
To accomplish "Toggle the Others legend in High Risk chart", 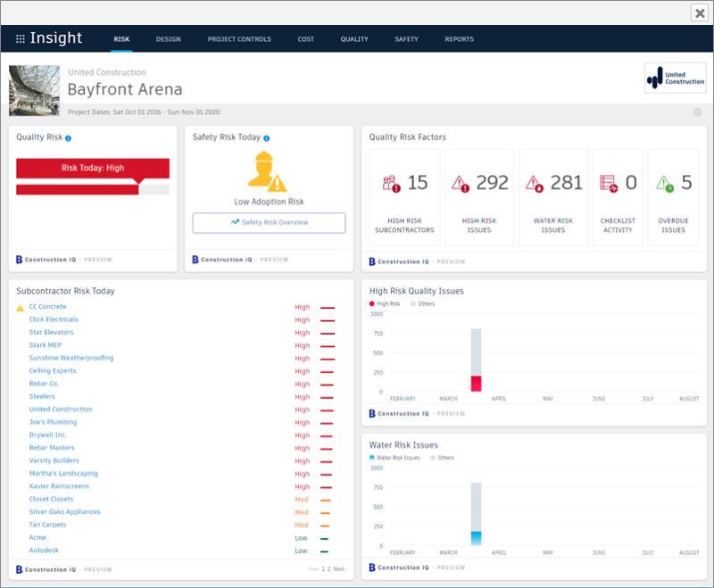I will click(422, 303).
